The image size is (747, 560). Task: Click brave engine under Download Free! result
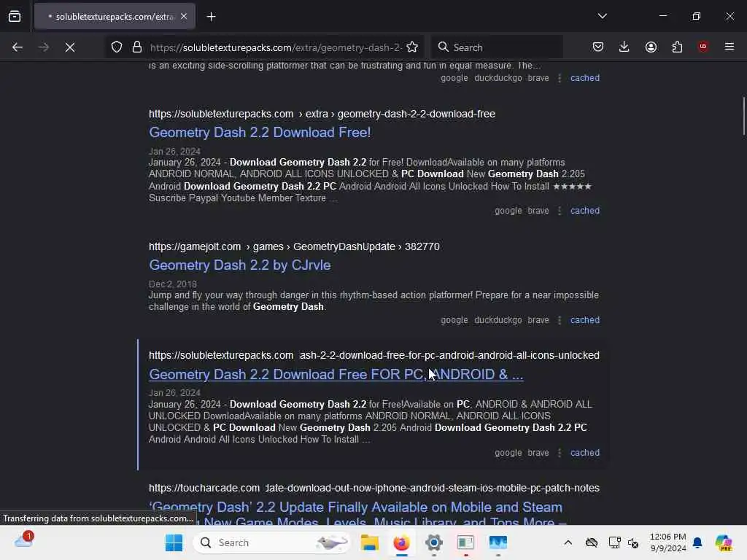tap(538, 211)
